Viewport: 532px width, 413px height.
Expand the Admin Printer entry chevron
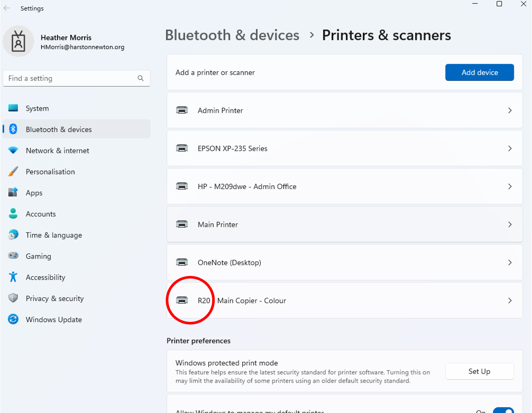click(510, 111)
